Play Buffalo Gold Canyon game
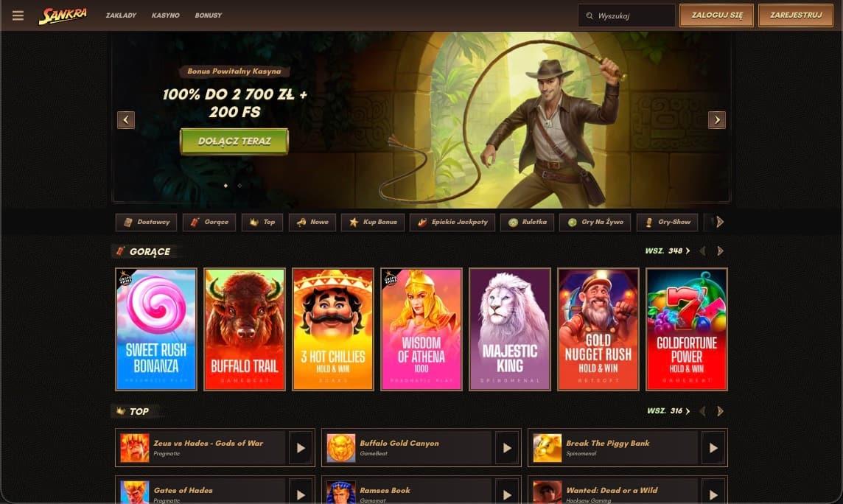The width and height of the screenshot is (843, 504). tap(507, 447)
